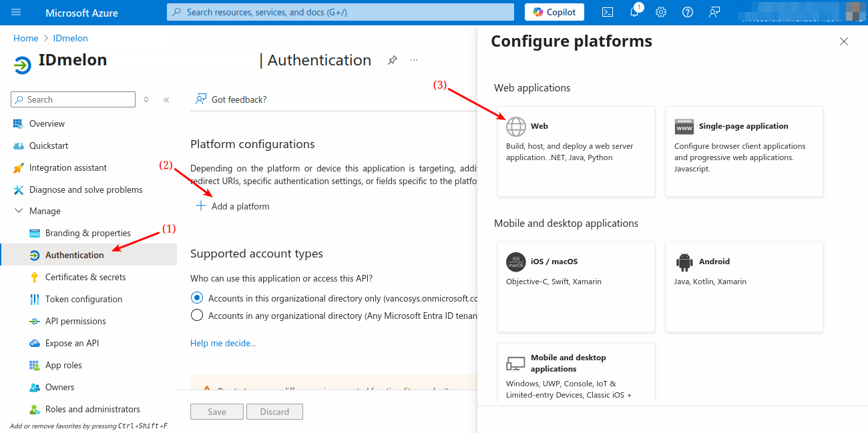This screenshot has width=868, height=433.
Task: Open the Help me decide link
Action: 223,343
